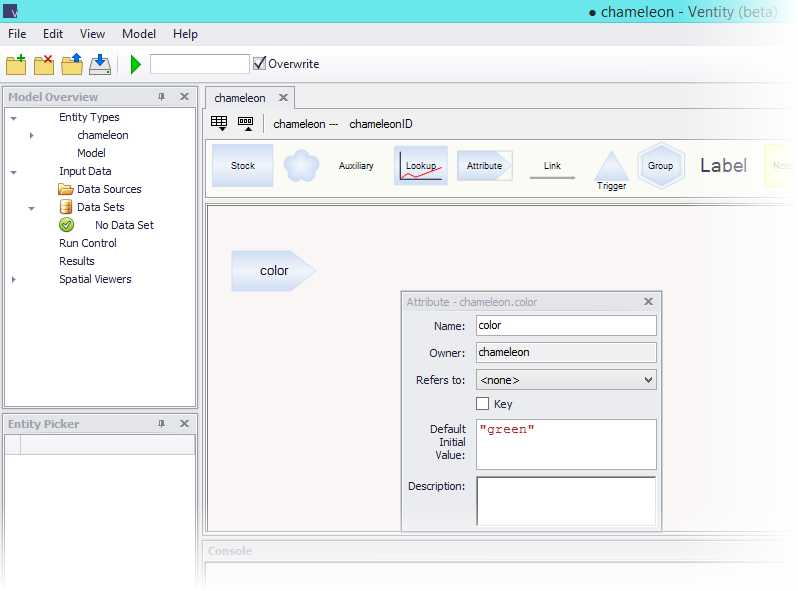Screen dimensions: 798x591
Task: Select the Group tool
Action: [661, 165]
